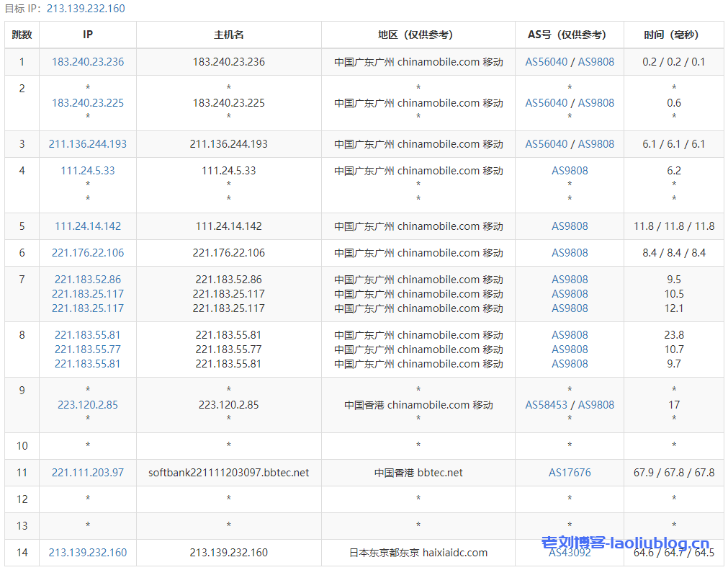Click the 时间（毫秒） column header

point(673,35)
